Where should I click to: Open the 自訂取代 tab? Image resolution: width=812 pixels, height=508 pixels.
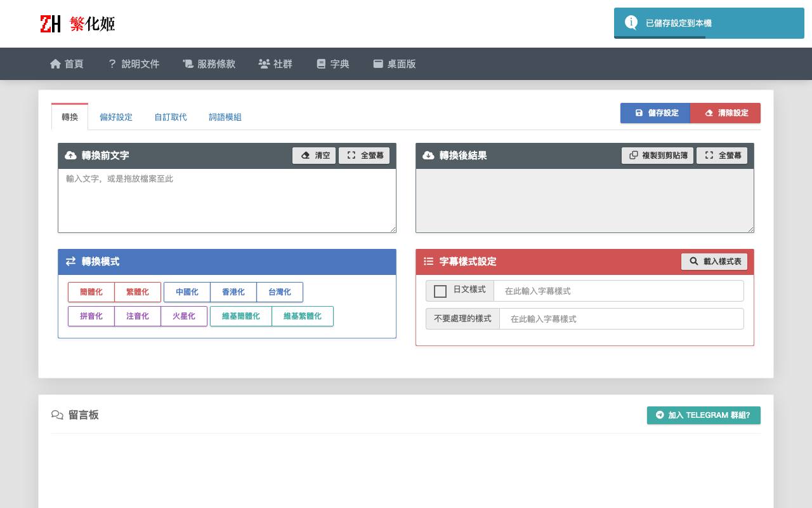coord(171,117)
